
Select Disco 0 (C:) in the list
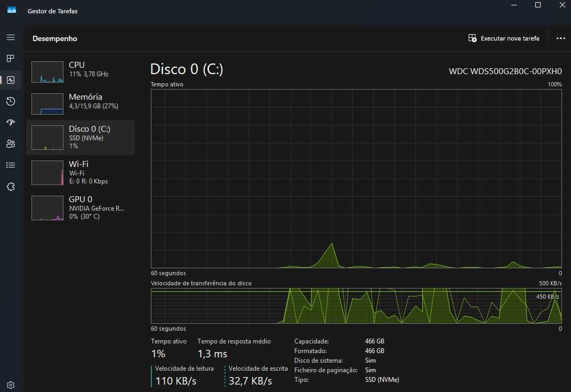click(81, 138)
